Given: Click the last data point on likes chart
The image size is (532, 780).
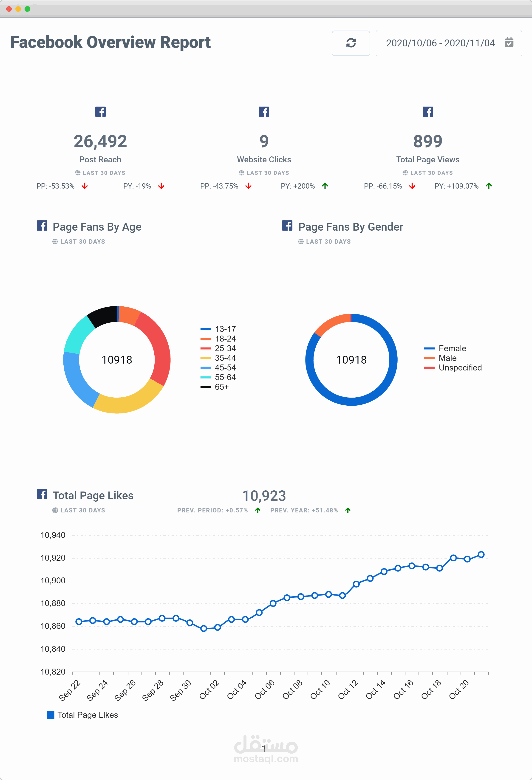Looking at the screenshot, I should coord(481,554).
